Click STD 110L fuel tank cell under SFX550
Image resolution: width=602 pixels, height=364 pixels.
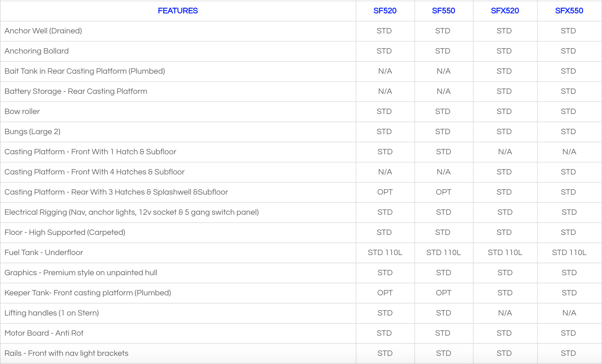click(569, 253)
